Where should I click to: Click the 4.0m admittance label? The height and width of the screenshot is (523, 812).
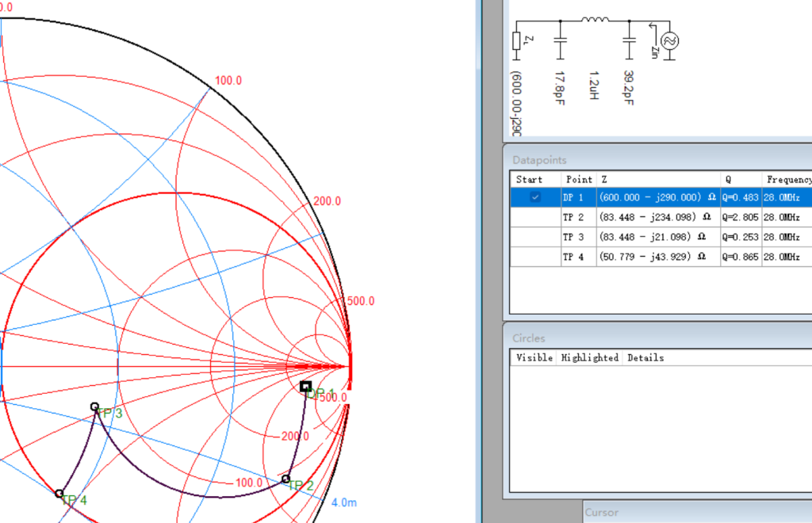[344, 502]
